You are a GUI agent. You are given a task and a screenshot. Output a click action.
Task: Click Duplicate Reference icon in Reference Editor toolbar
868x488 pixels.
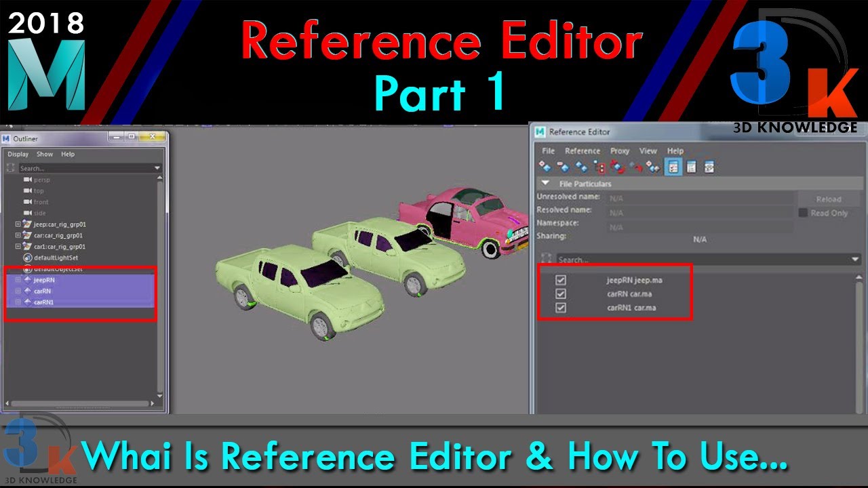tap(581, 166)
